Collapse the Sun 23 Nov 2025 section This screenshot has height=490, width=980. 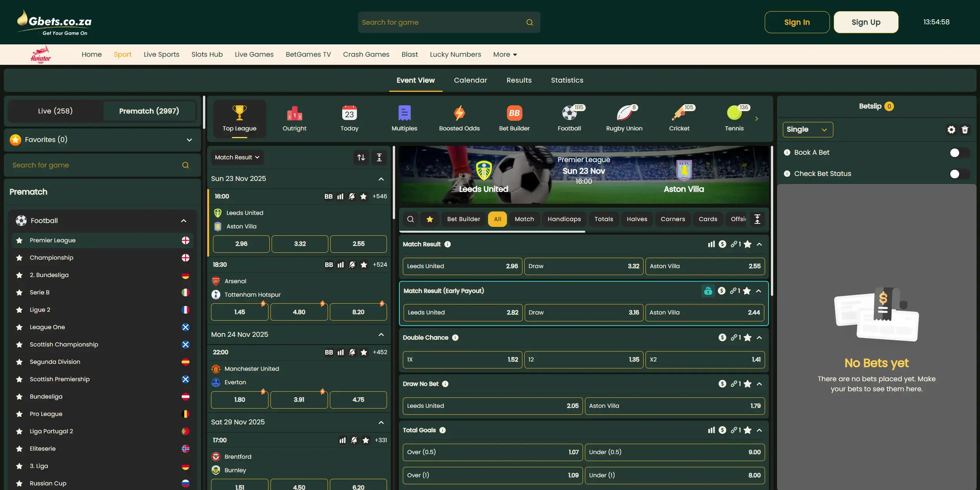381,179
